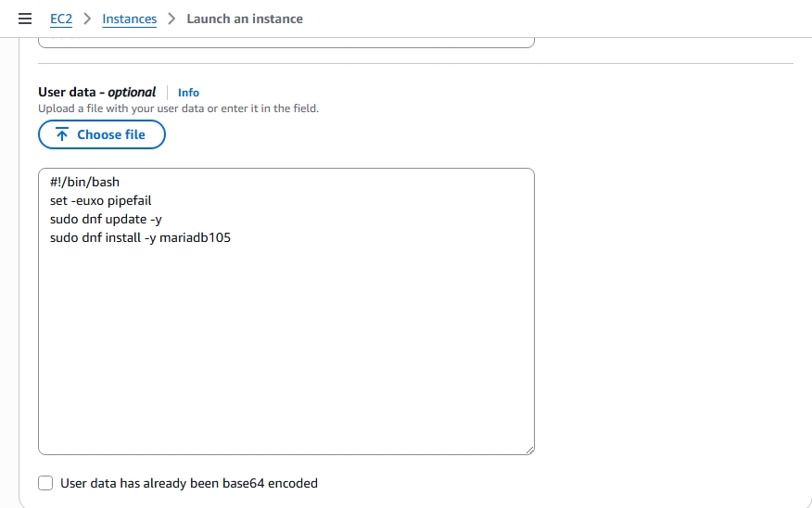Go to the EC2 breadcrumb link
Image resolution: width=812 pixels, height=508 pixels.
[61, 19]
